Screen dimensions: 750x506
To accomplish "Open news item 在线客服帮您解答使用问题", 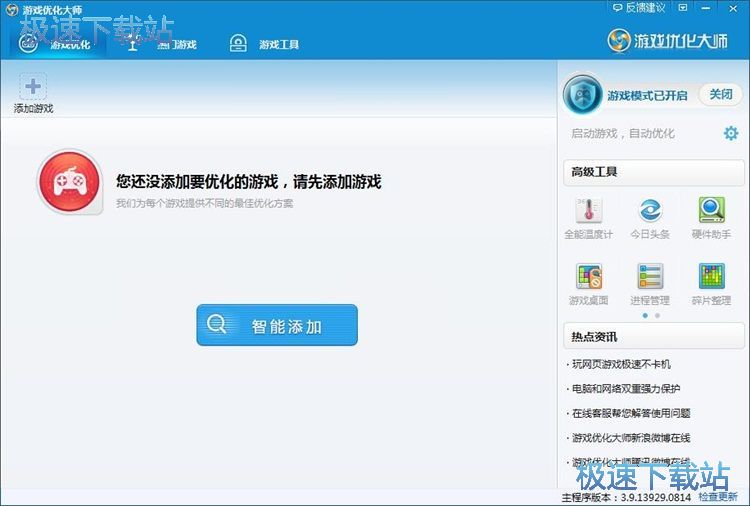I will point(631,413).
